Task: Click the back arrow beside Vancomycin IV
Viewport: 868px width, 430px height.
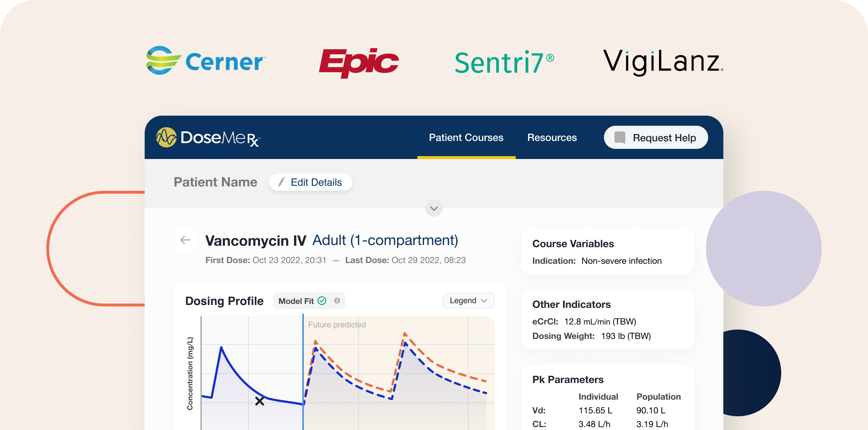Action: coord(185,240)
